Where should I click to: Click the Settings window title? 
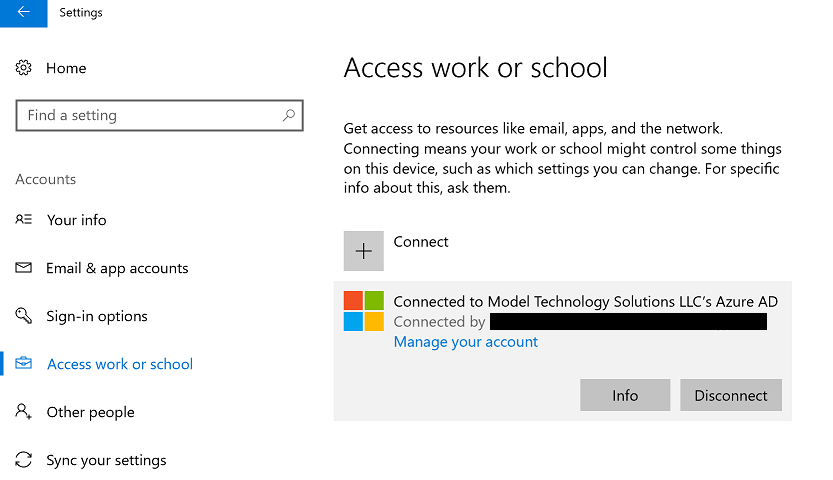point(81,13)
